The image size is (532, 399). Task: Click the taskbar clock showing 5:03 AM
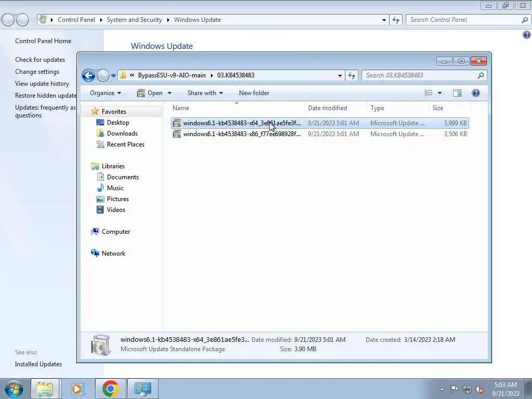[x=506, y=389]
